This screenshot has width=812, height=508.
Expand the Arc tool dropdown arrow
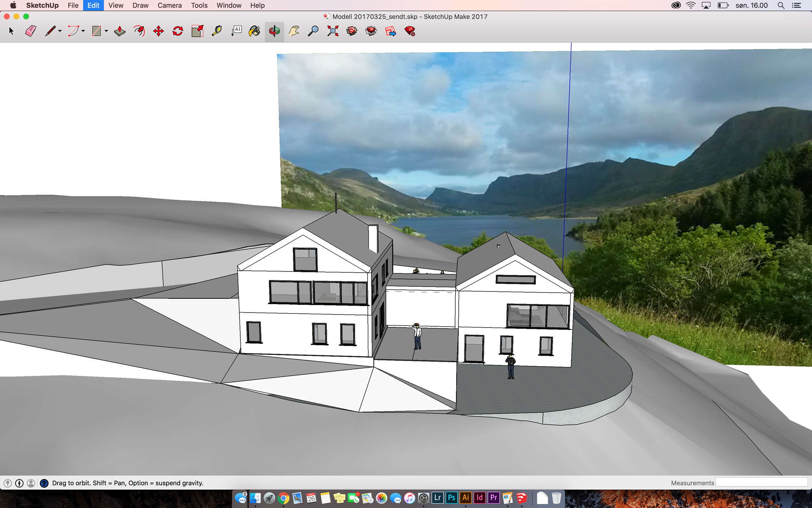point(83,31)
